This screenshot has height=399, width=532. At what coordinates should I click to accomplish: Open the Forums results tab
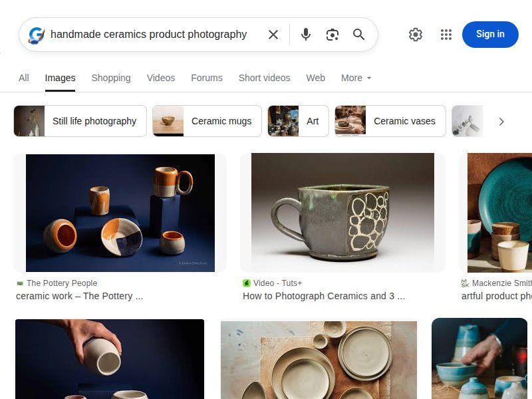coord(207,78)
